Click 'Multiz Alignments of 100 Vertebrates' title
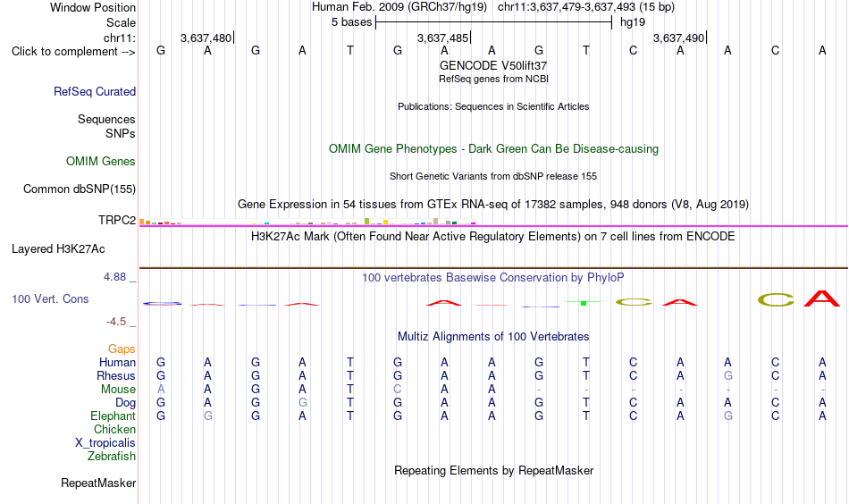The image size is (849, 504). (493, 337)
